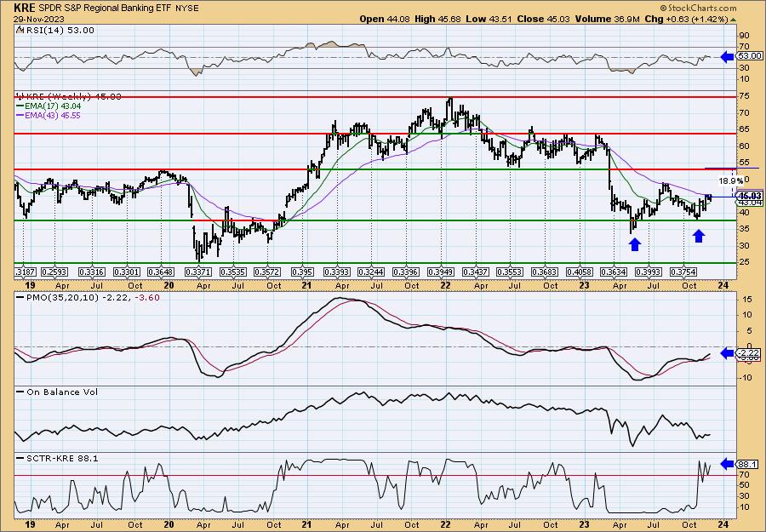
Task: Click the 0.3634 dividend value box
Action: point(615,272)
